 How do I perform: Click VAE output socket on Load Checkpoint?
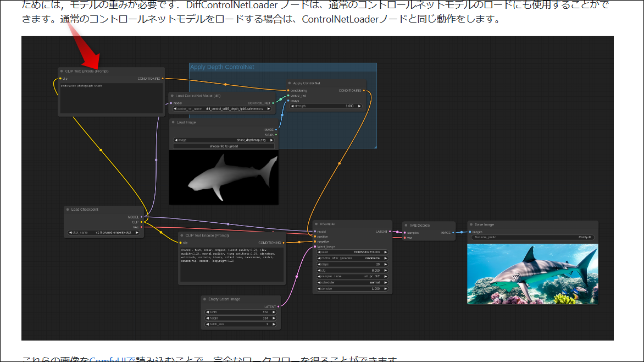[x=142, y=227]
